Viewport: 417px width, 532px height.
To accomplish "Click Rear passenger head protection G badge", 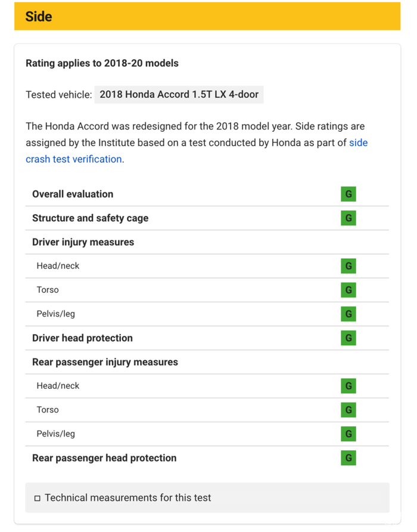I will [348, 458].
